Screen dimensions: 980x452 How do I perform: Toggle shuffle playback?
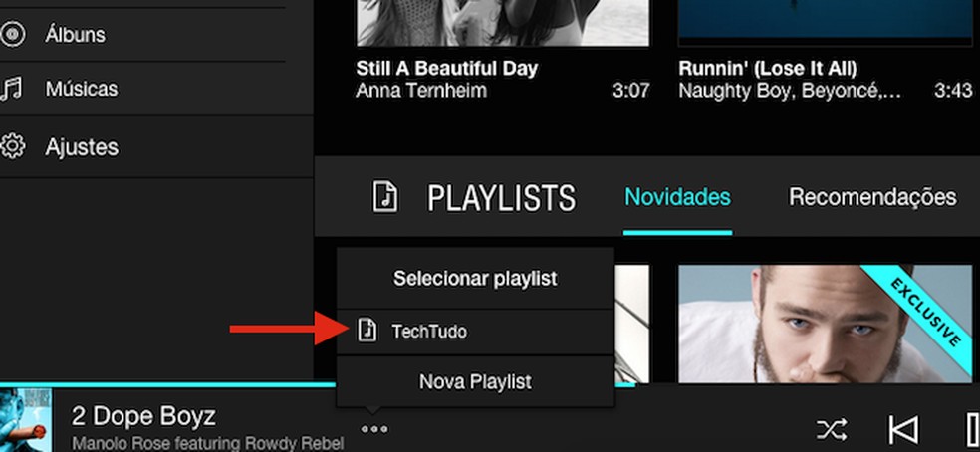point(832,429)
